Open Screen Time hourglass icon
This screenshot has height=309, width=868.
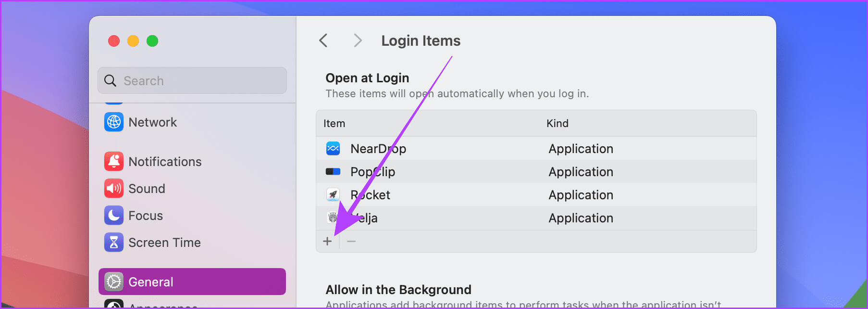[x=114, y=243]
